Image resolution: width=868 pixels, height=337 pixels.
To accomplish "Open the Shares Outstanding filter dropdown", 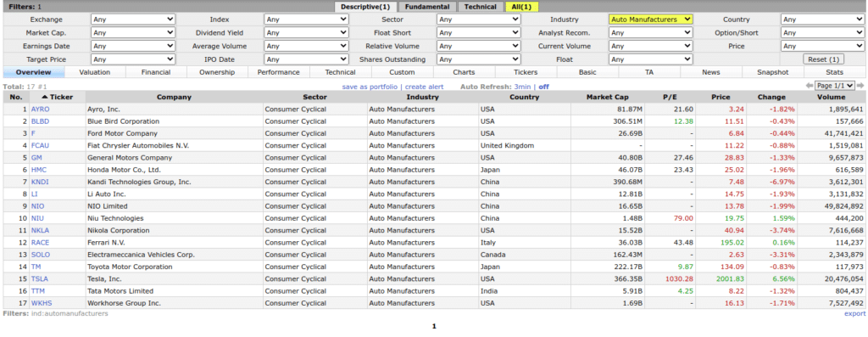I will tap(479, 59).
